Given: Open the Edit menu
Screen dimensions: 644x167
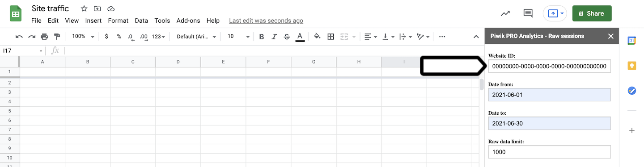Looking at the screenshot, I should click(x=53, y=21).
